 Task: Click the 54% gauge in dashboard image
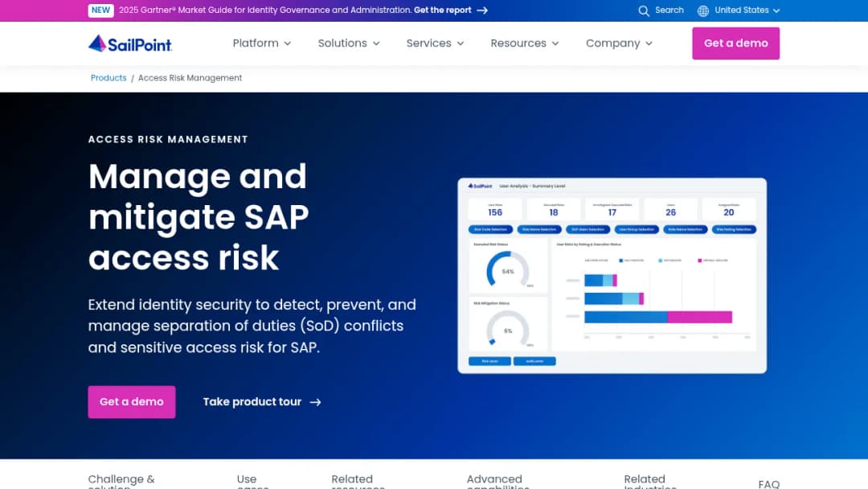[x=508, y=270]
